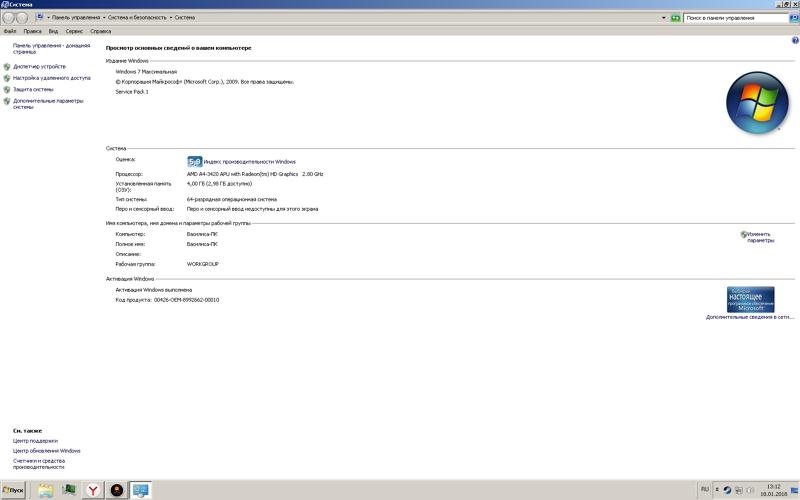Expand dropdown arrow before Система и безопасность breadcrumb

104,18
